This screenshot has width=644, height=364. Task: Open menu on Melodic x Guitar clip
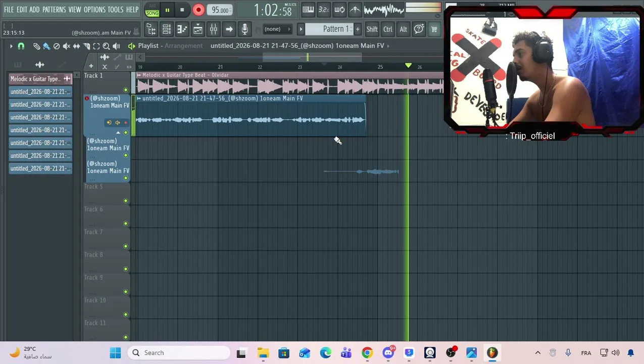139,75
